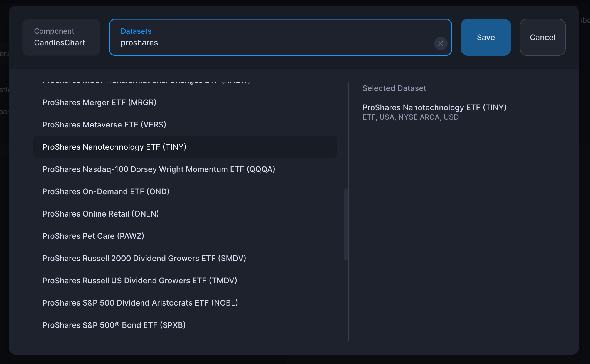Image resolution: width=590 pixels, height=364 pixels.
Task: Select ProShares Pet Care (PAWZ)
Action: (x=185, y=236)
